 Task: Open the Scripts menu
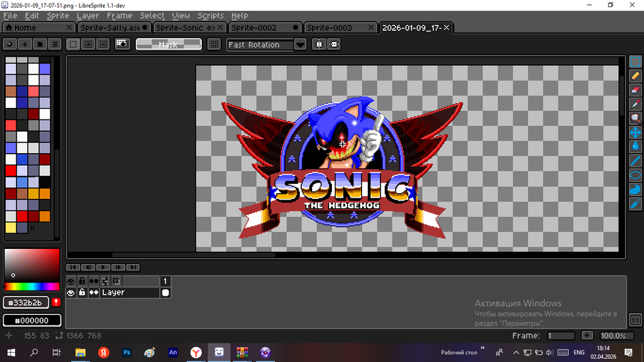point(210,16)
